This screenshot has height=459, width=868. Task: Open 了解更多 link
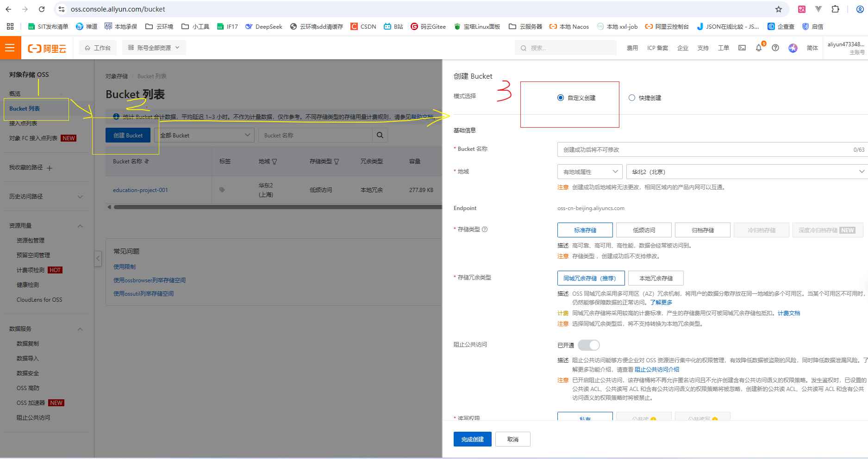(661, 302)
